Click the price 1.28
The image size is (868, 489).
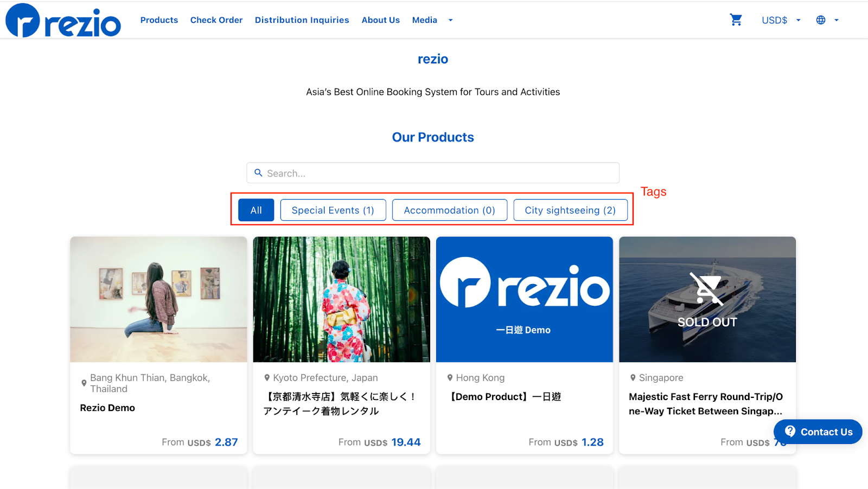click(592, 442)
